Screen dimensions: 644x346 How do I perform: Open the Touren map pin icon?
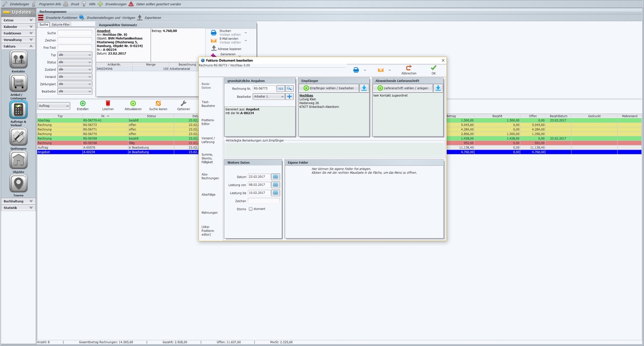point(19,184)
